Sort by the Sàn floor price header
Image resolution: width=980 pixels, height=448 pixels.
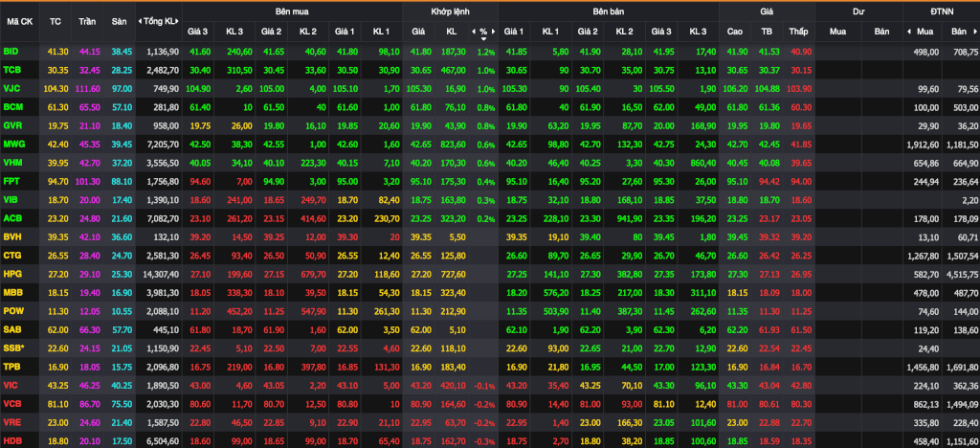[119, 21]
